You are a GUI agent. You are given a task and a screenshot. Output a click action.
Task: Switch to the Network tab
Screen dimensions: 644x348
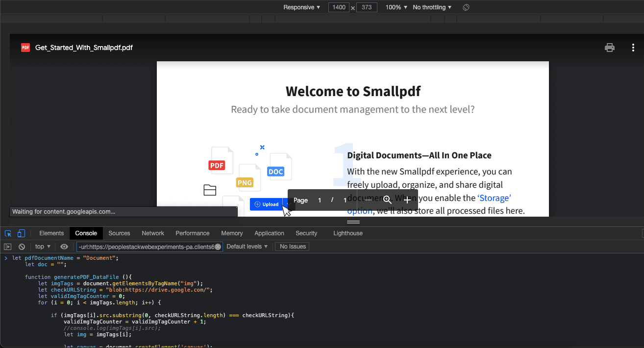click(153, 233)
